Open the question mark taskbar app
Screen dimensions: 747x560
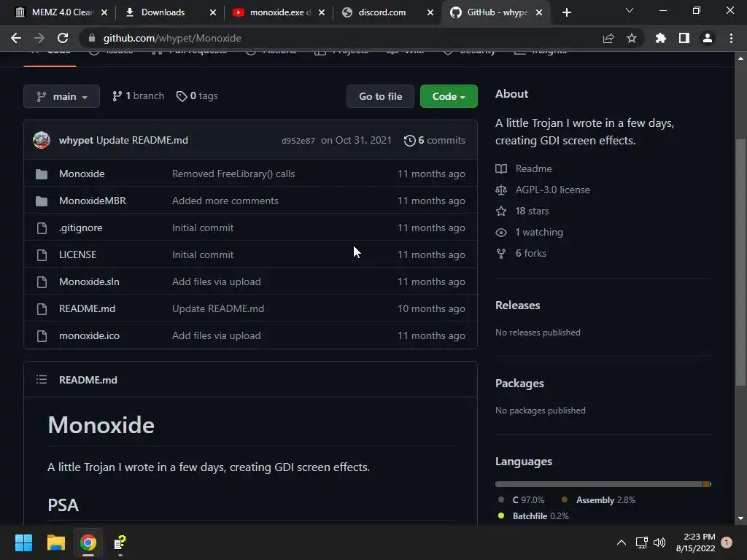point(120,542)
